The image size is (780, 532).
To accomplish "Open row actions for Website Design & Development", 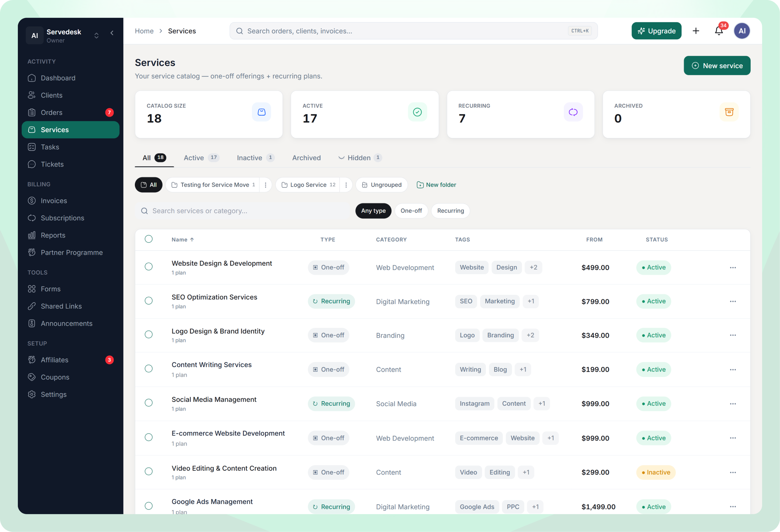I will pyautogui.click(x=733, y=268).
